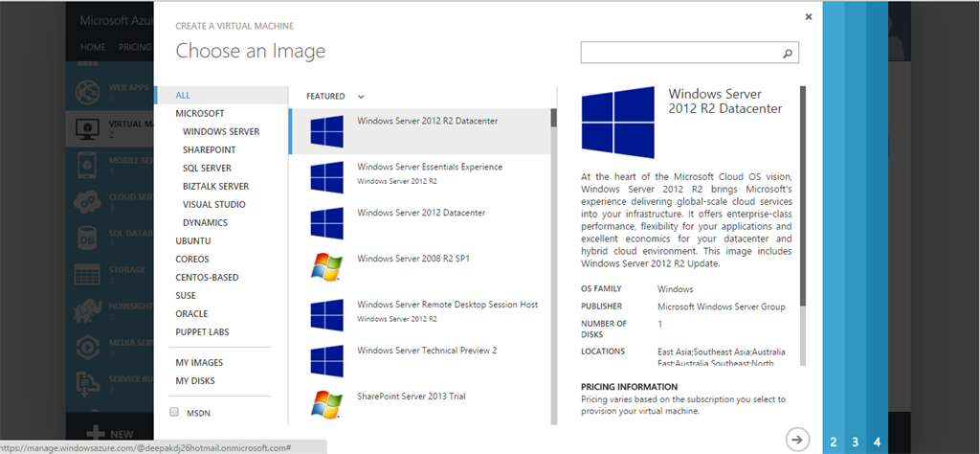Click the Windows Server 2008 R2 SP1 logo

[327, 269]
